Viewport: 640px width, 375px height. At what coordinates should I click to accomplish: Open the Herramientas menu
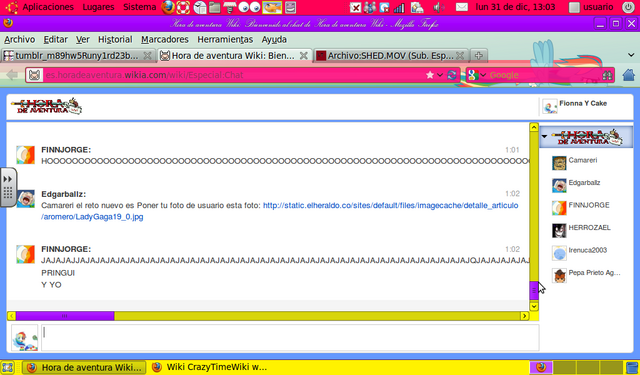(225, 40)
